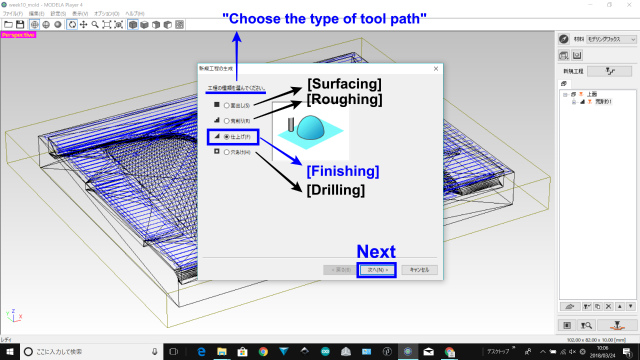
Task: Select the plain wireframe globe view icon
Action: 46,24
